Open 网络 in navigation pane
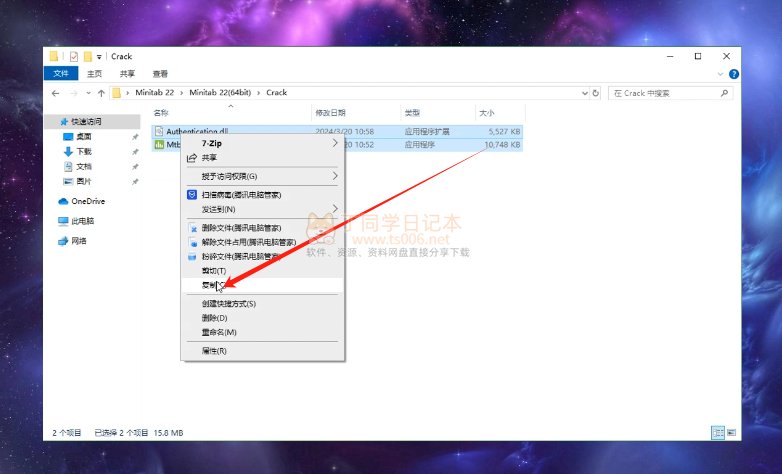782x474 pixels. pos(79,241)
